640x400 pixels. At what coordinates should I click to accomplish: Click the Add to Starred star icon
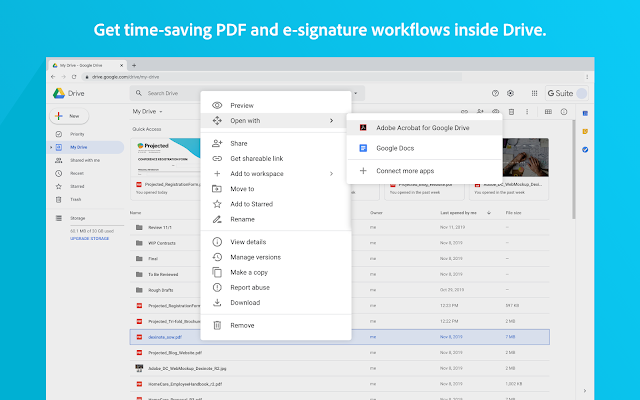[x=217, y=204]
